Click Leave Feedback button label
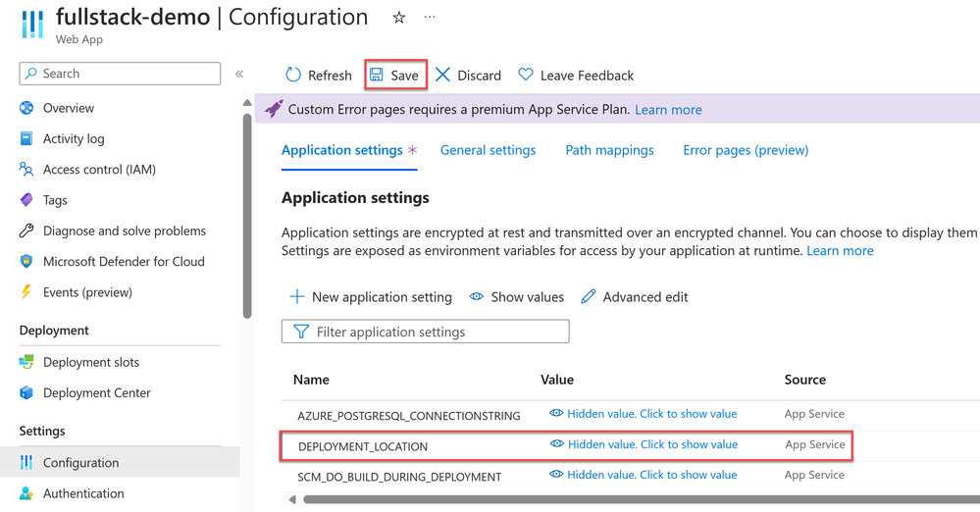The width and height of the screenshot is (980, 512). pos(587,76)
